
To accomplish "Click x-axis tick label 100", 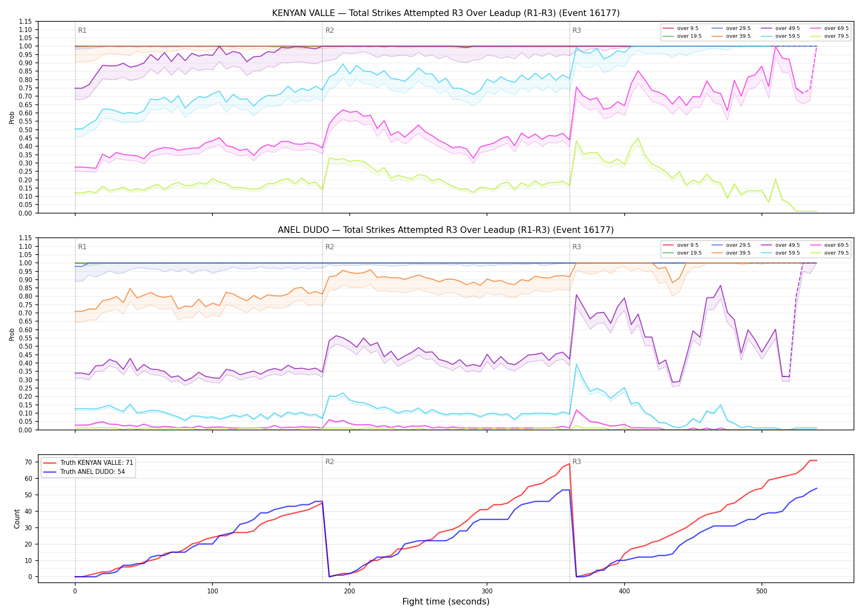I will click(212, 591).
